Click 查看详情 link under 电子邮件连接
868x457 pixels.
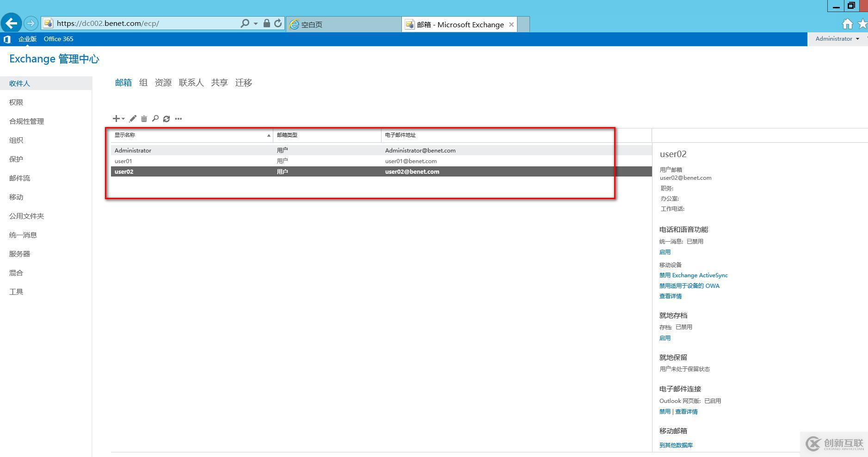686,411
